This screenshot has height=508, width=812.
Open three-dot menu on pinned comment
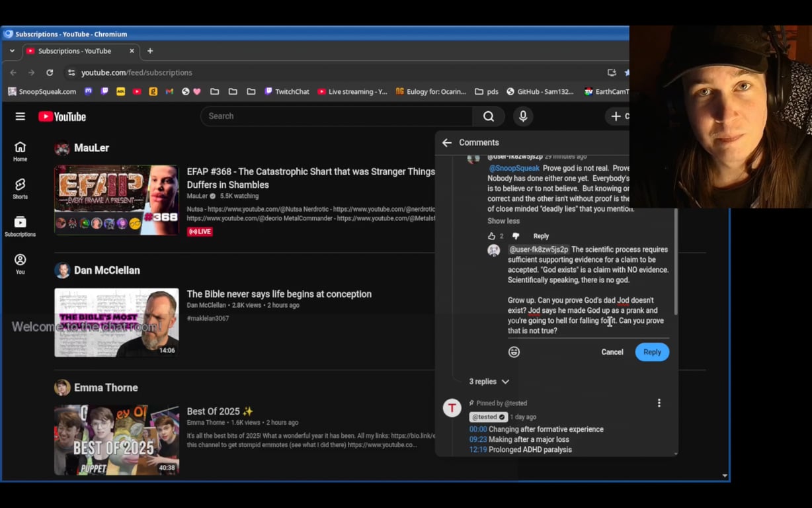point(659,403)
